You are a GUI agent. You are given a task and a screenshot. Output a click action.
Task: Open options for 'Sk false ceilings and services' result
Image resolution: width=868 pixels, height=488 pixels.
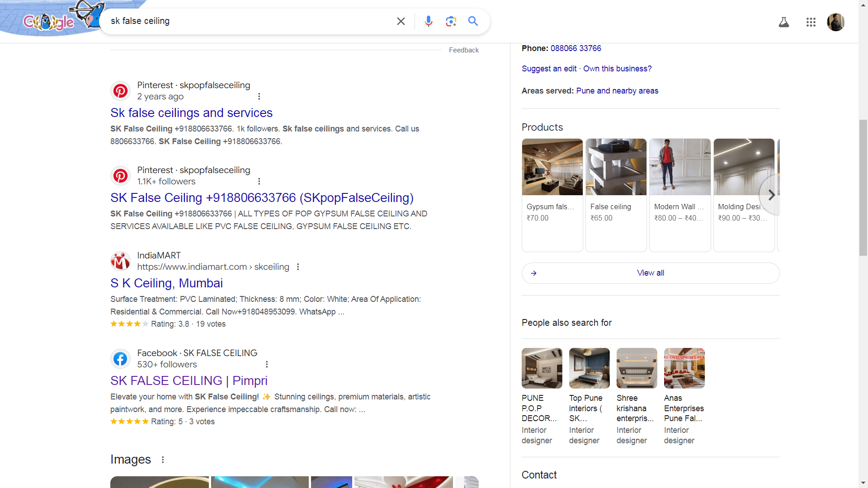[x=259, y=96]
